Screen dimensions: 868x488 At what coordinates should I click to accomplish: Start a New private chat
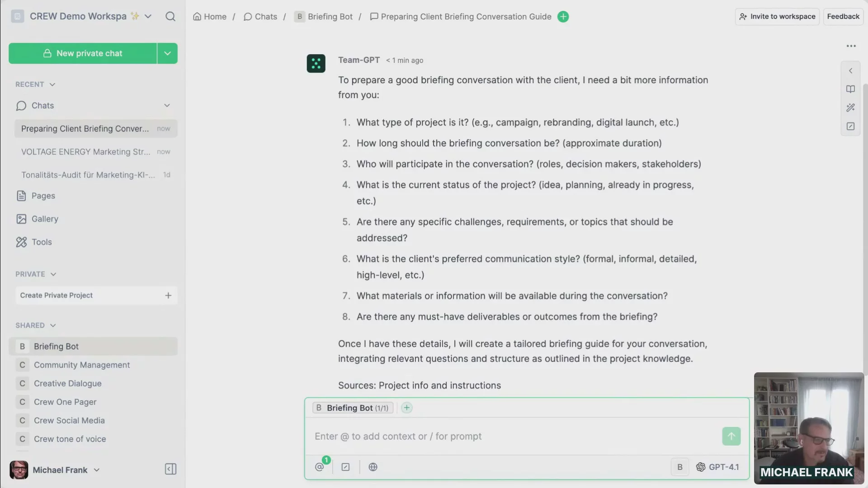tap(83, 53)
